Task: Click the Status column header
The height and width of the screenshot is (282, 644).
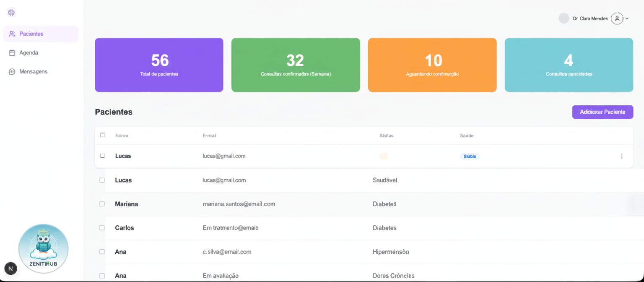Action: [x=386, y=135]
